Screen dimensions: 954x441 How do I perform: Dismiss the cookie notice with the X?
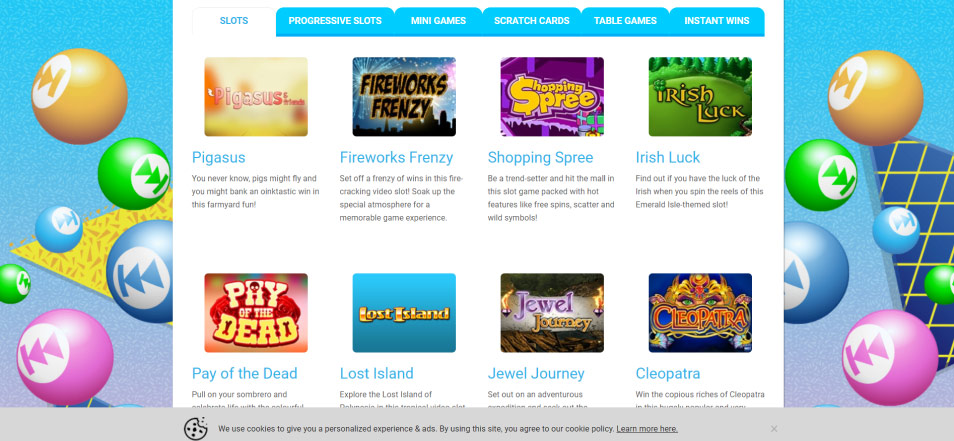(x=774, y=429)
